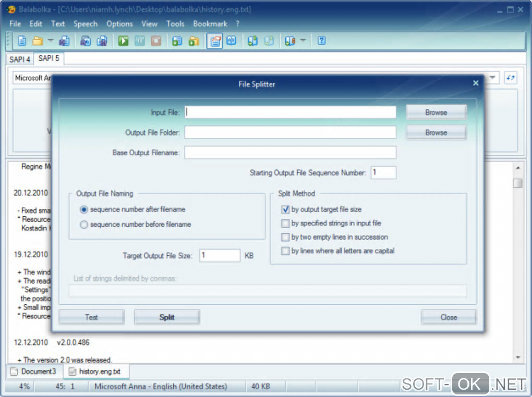Open the View menu
Screen dimensions: 532x397
(x=149, y=24)
